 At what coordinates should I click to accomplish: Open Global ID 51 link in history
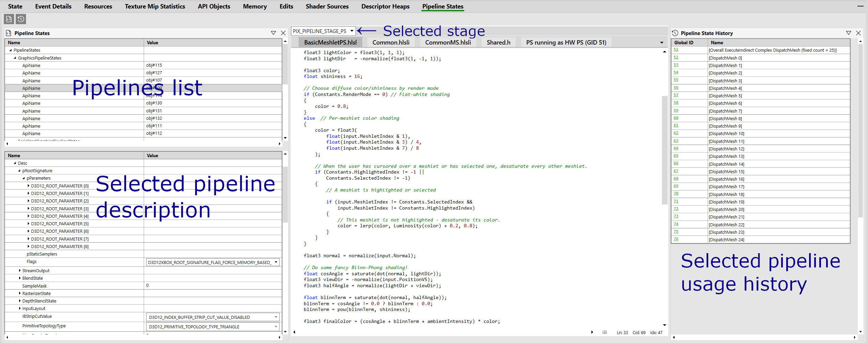676,50
